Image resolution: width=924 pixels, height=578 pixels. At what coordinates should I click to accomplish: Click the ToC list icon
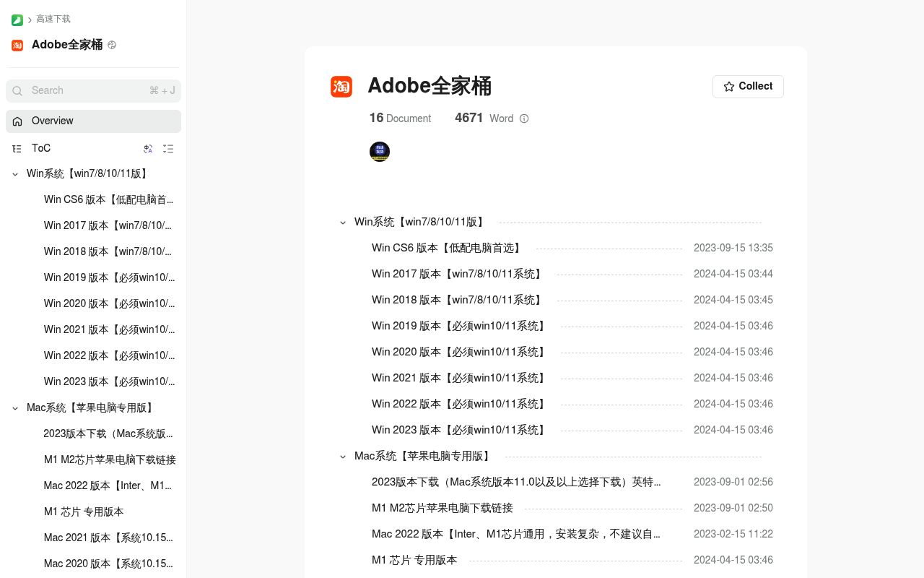17,149
